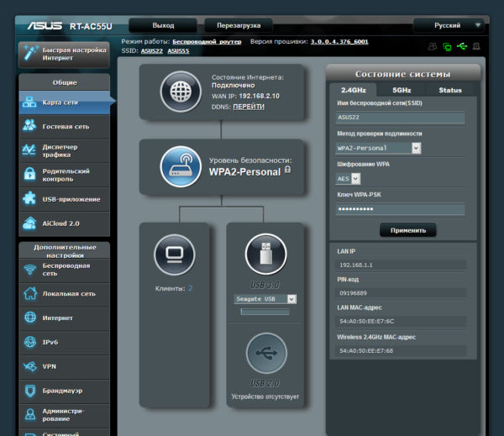Click the SSID name field containing ASUS22

(x=400, y=118)
